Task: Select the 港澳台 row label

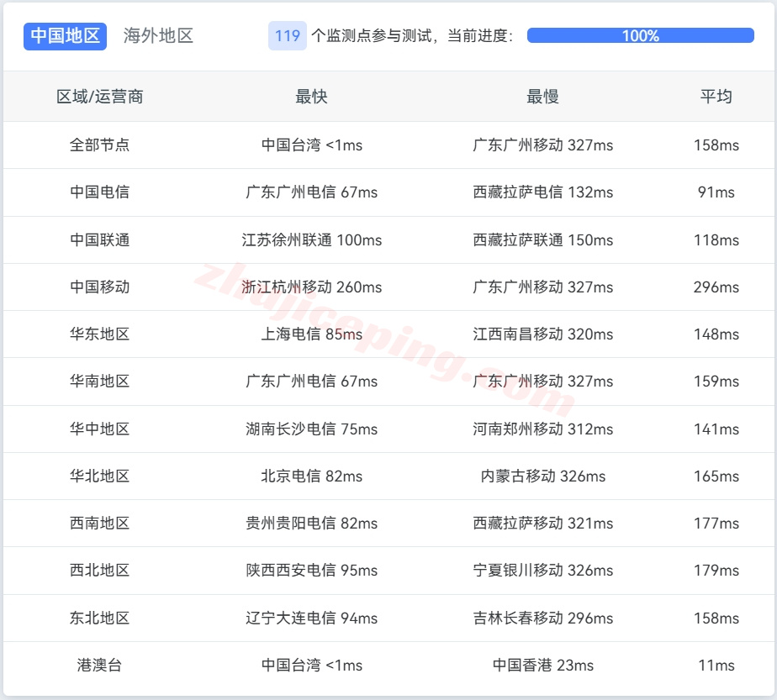Action: pos(99,666)
